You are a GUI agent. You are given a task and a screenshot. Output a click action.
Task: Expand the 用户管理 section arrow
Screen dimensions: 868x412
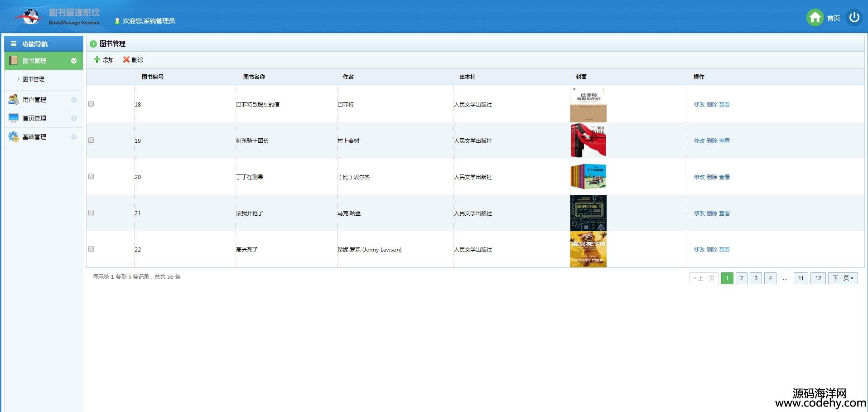74,100
